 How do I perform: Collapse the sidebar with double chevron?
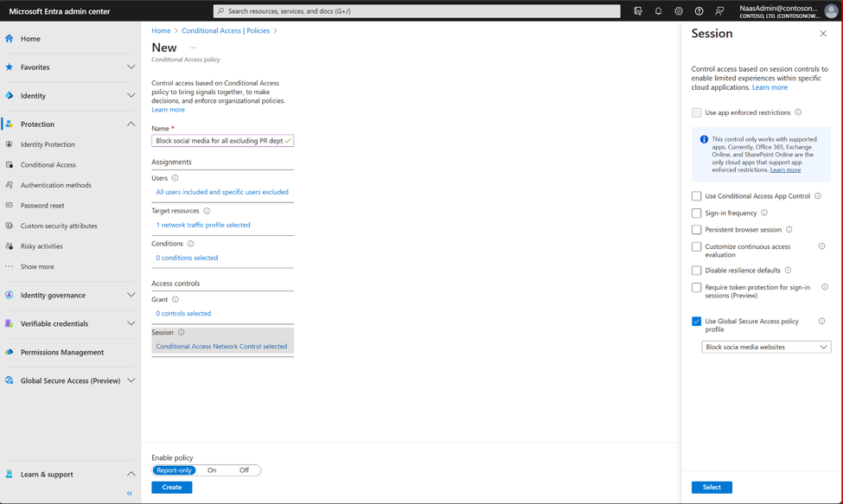click(x=130, y=494)
